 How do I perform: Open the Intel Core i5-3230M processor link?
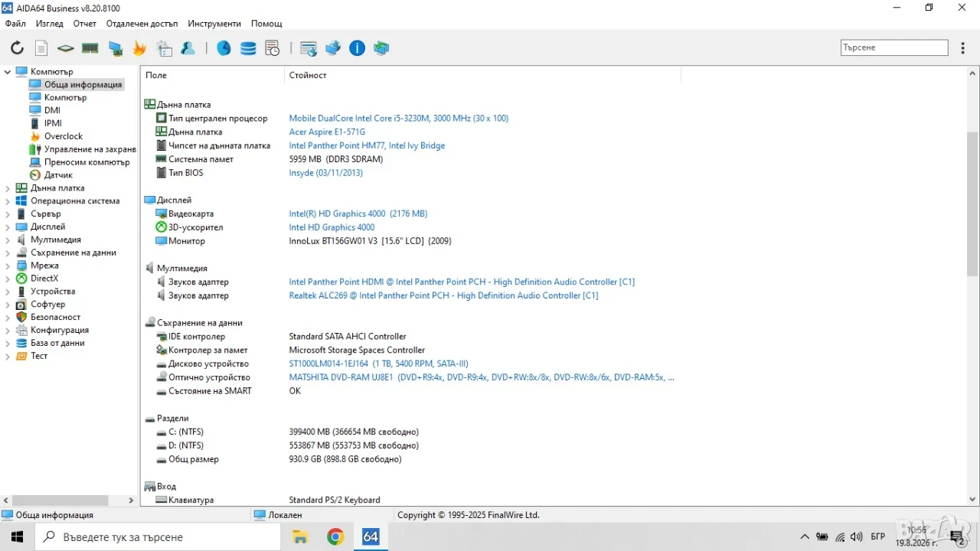pyautogui.click(x=398, y=119)
